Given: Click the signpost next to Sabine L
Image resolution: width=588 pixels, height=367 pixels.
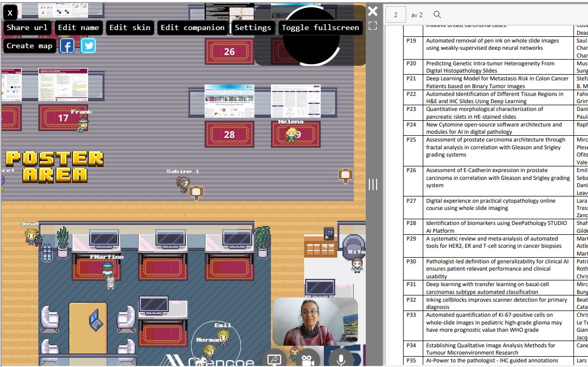Looking at the screenshot, I should [196, 192].
